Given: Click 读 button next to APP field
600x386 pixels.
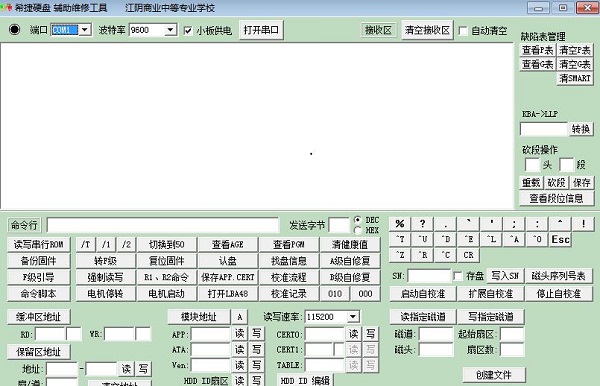Looking at the screenshot, I should [240, 334].
